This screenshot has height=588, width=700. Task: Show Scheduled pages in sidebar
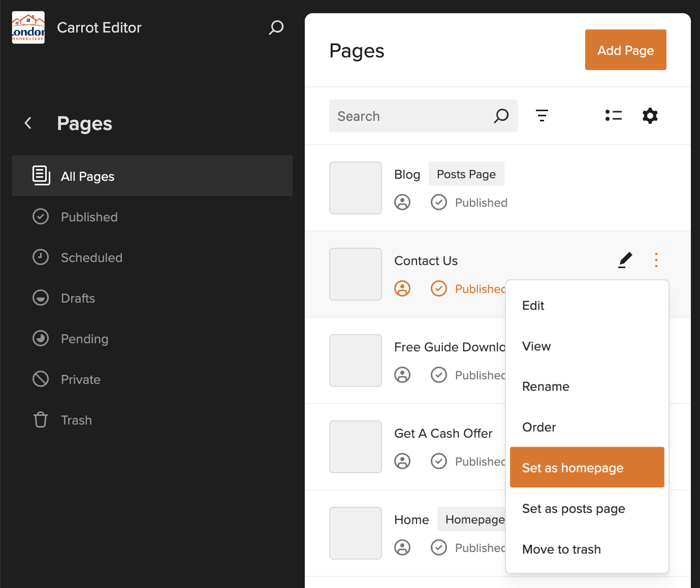click(91, 257)
